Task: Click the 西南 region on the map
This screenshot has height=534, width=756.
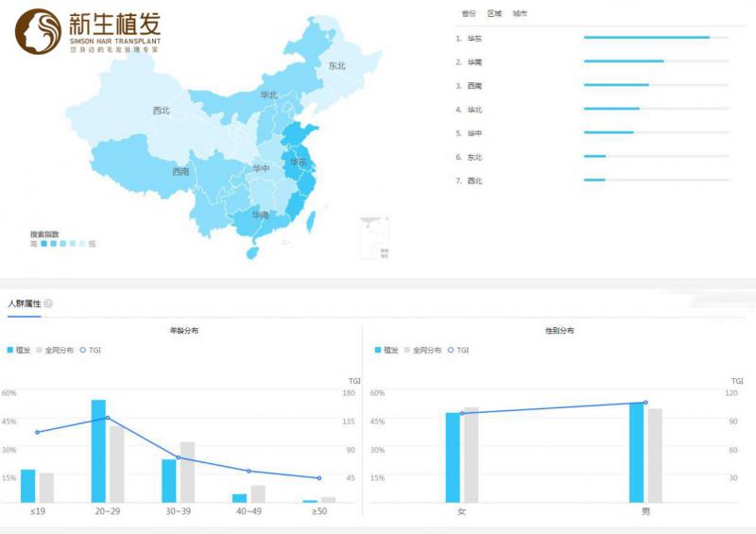Action: click(180, 172)
